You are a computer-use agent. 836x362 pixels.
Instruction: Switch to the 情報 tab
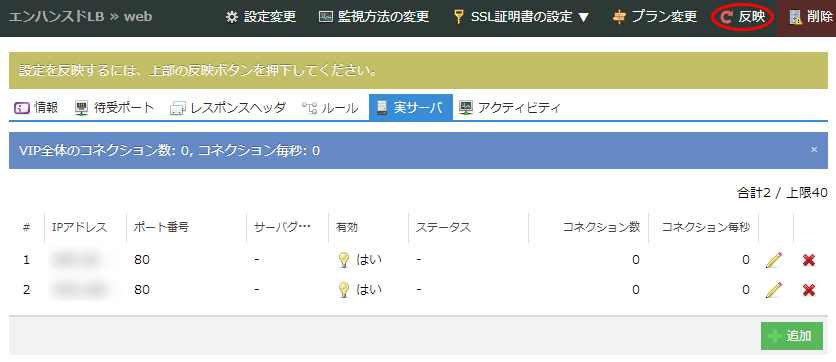point(36,108)
